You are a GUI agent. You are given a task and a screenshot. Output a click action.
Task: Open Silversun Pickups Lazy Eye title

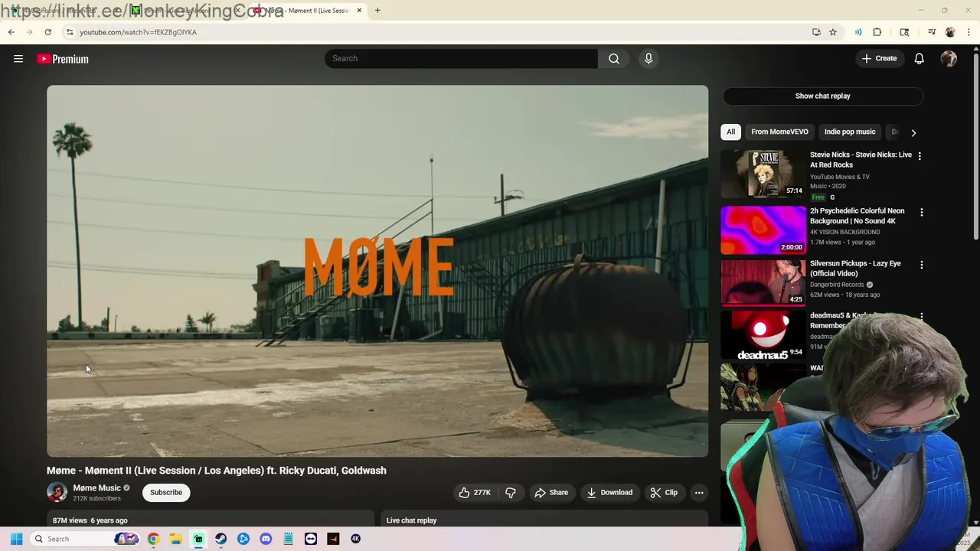(x=855, y=269)
